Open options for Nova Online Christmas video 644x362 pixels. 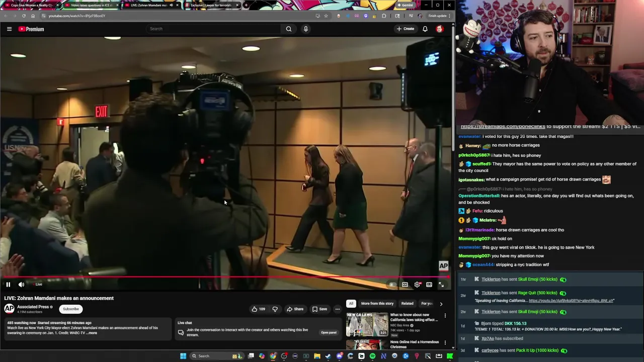[445, 343]
